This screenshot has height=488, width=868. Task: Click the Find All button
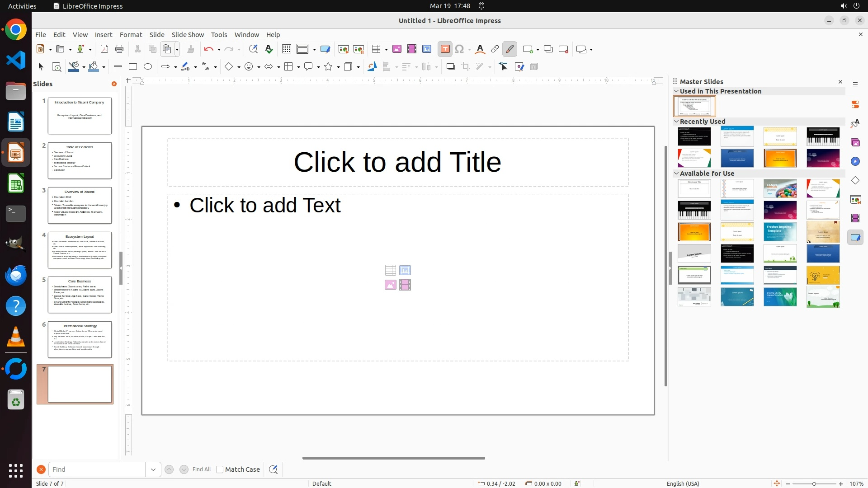[202, 469]
